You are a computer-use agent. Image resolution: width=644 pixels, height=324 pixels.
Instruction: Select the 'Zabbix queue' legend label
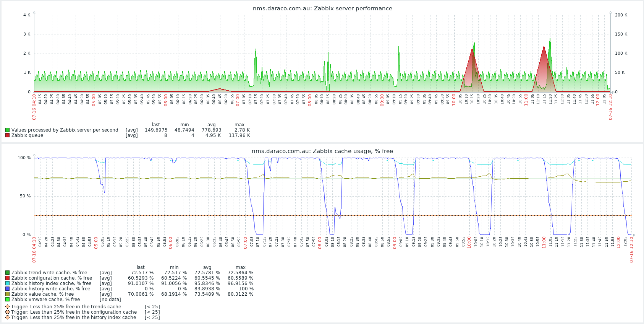[x=27, y=135]
